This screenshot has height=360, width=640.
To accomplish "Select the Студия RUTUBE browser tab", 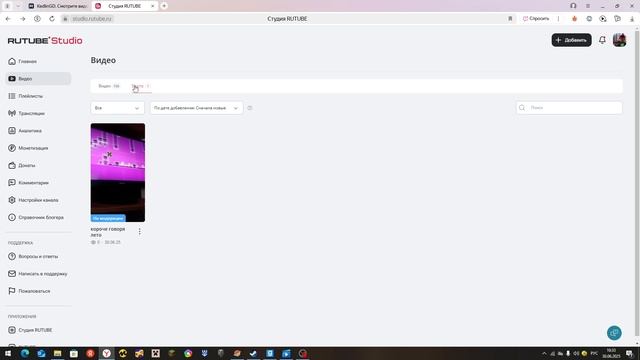I will (124, 6).
